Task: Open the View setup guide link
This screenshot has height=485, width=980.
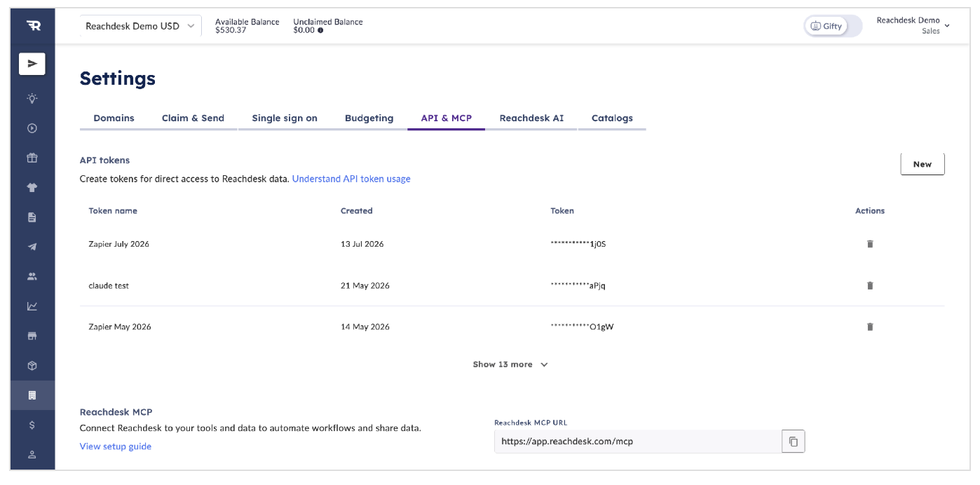Action: (x=116, y=446)
